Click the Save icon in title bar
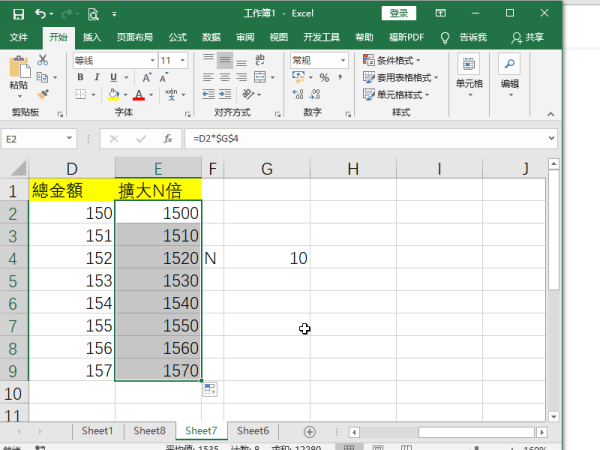Viewport: 600px width, 450px height. pyautogui.click(x=18, y=14)
